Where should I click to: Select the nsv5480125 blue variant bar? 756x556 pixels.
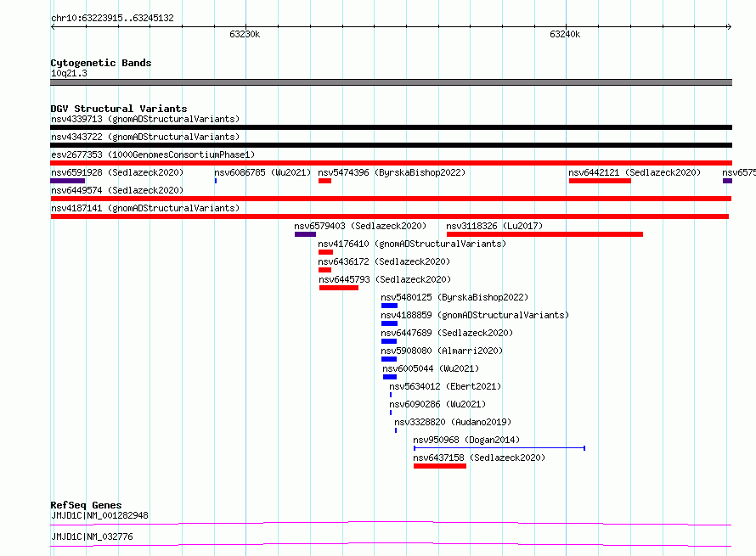[390, 306]
